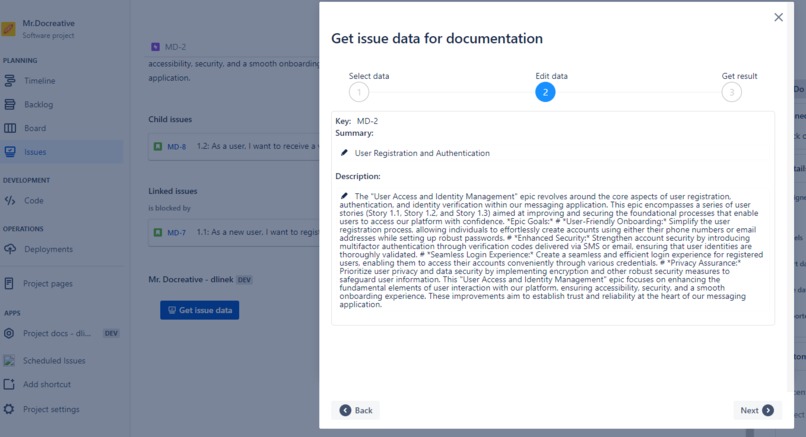Click the Get issue data button
806x437 pixels.
point(199,310)
